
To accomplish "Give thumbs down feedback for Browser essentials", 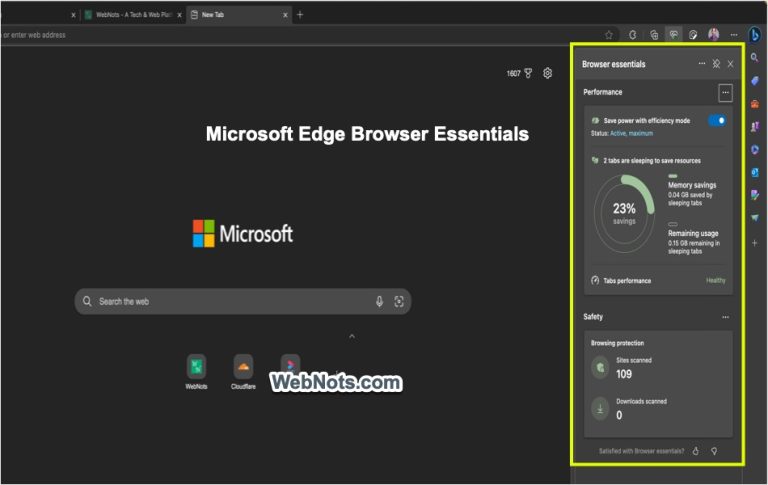I will coord(714,451).
